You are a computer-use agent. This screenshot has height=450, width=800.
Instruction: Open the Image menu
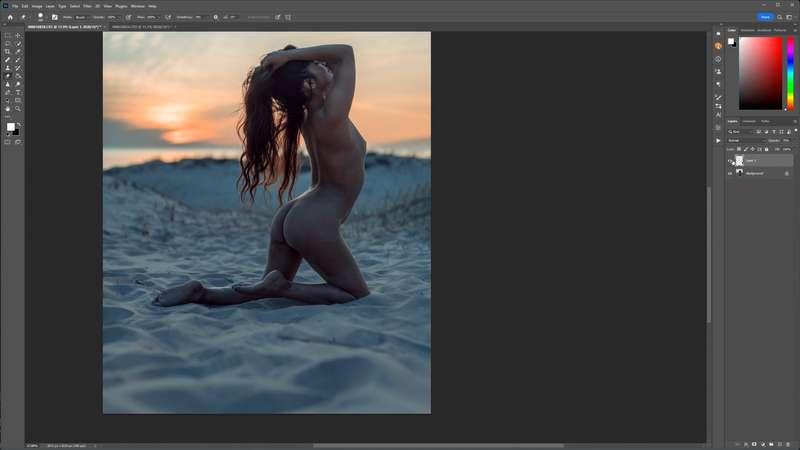pos(37,6)
